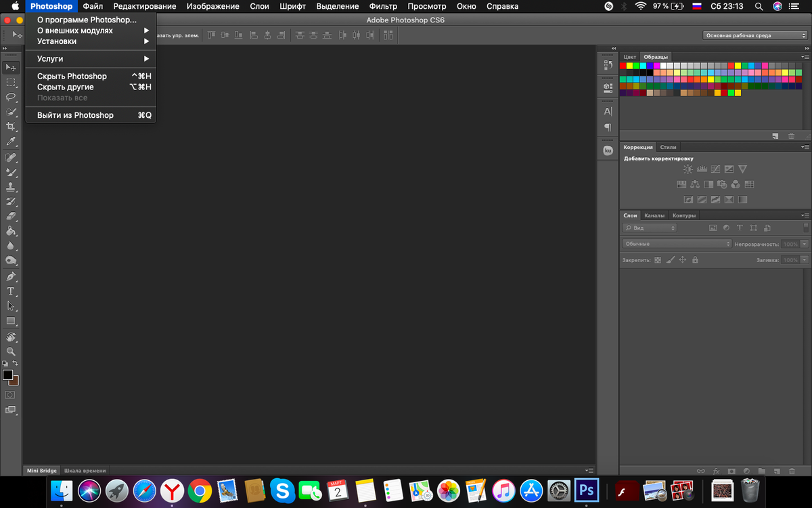Open the Установки submenu entry
The image size is (812, 508).
coord(91,41)
